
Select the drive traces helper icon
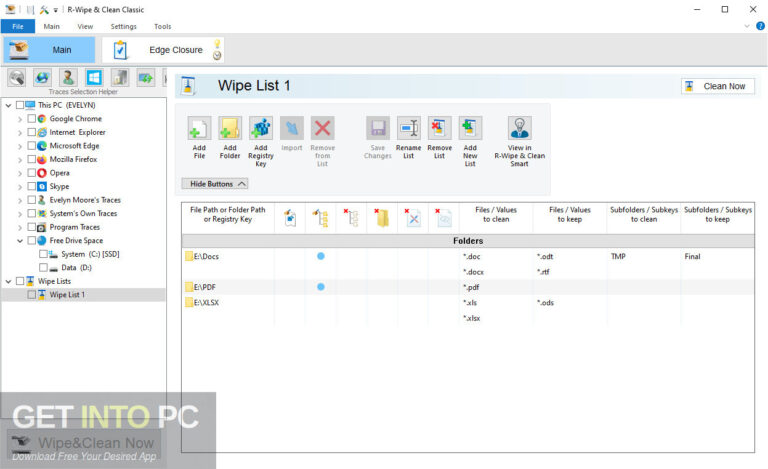pos(145,77)
